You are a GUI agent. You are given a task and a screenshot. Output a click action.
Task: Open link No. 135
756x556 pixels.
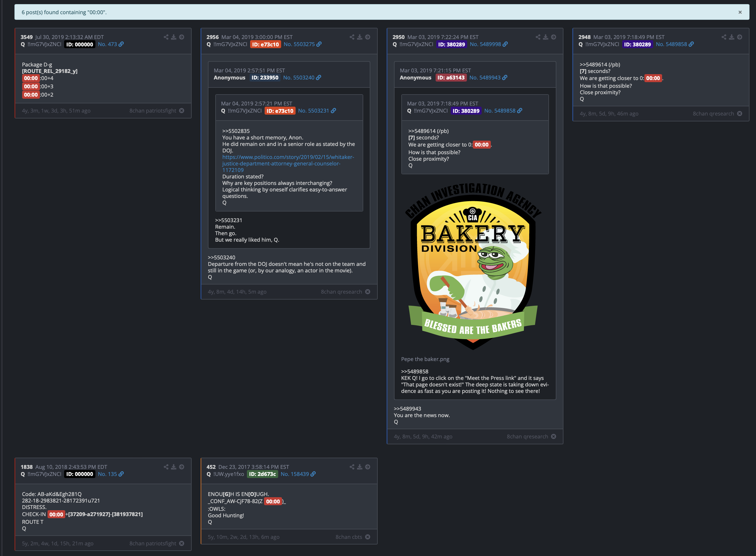pos(107,474)
